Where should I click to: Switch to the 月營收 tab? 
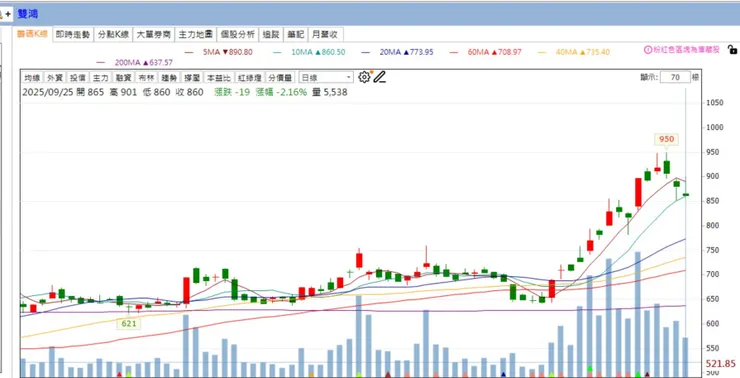coord(326,34)
